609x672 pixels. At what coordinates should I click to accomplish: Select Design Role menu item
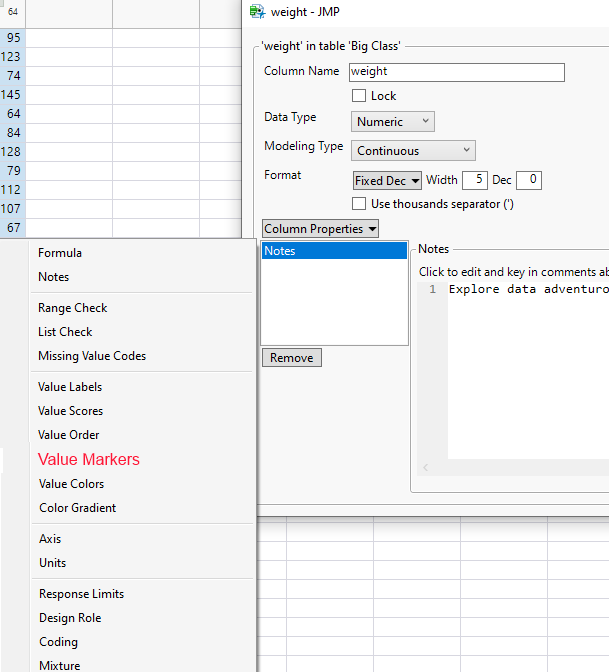70,618
